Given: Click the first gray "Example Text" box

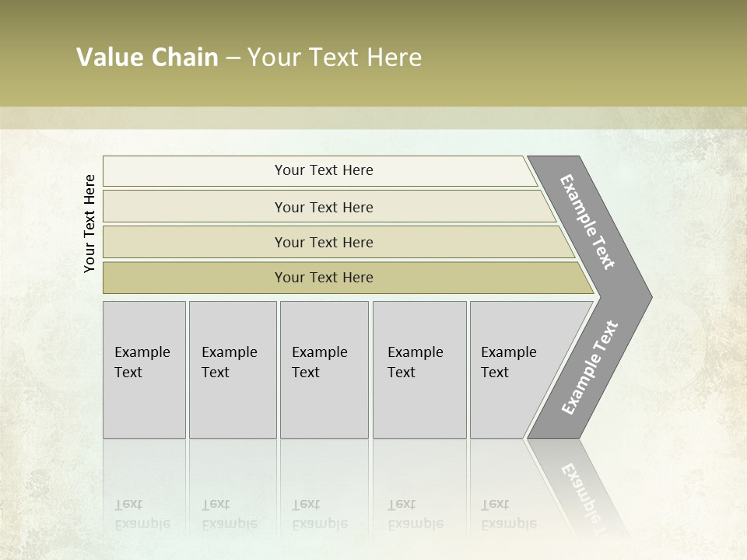Looking at the screenshot, I should (x=142, y=362).
